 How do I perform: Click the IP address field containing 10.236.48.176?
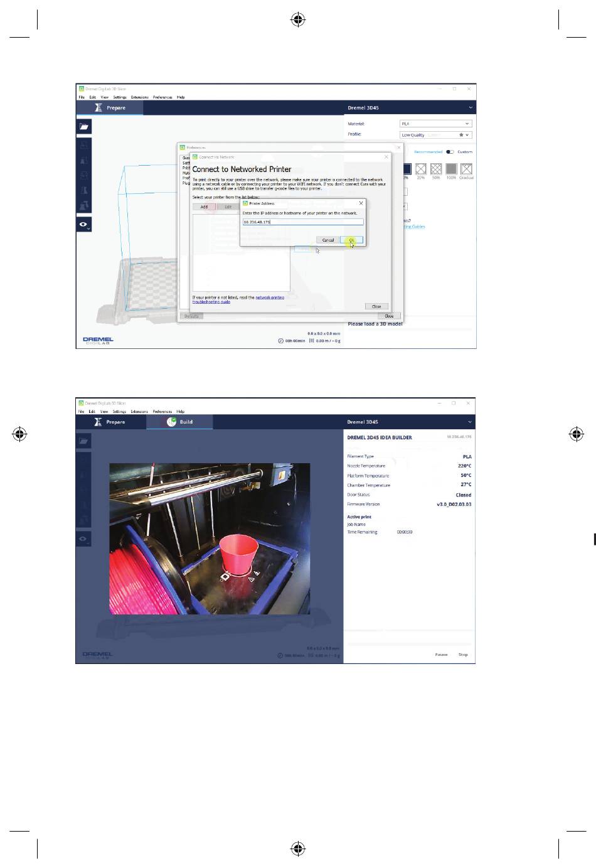pyautogui.click(x=303, y=222)
